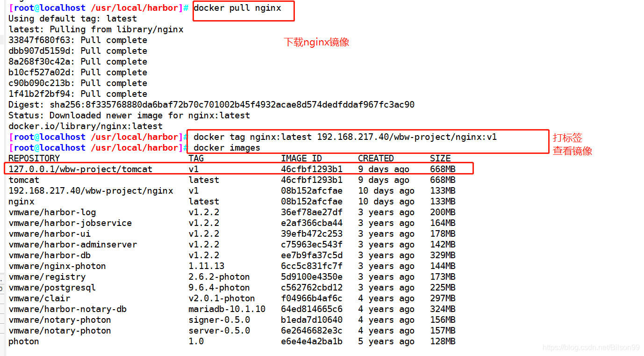The height and width of the screenshot is (356, 644).
Task: Click the '200MB' size of harbor-log
Action: [443, 212]
